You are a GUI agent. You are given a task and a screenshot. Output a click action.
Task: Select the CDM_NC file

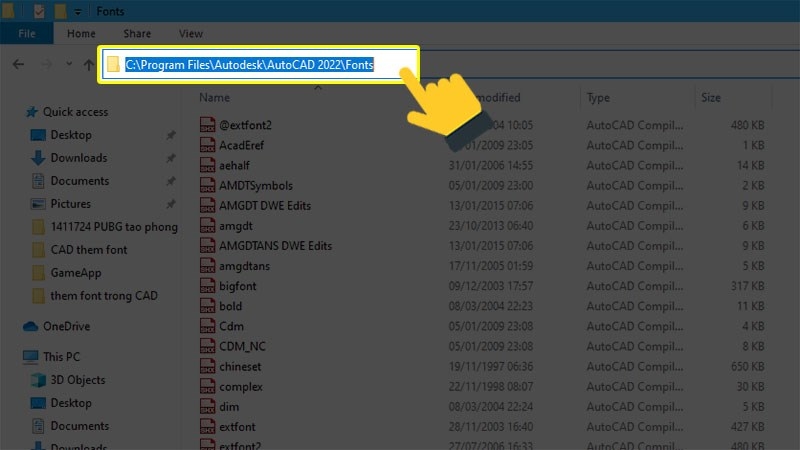point(242,346)
